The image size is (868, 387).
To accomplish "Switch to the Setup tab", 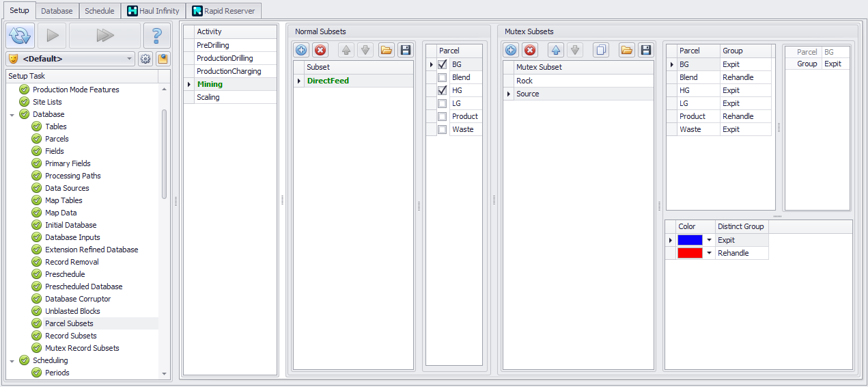I will (19, 11).
